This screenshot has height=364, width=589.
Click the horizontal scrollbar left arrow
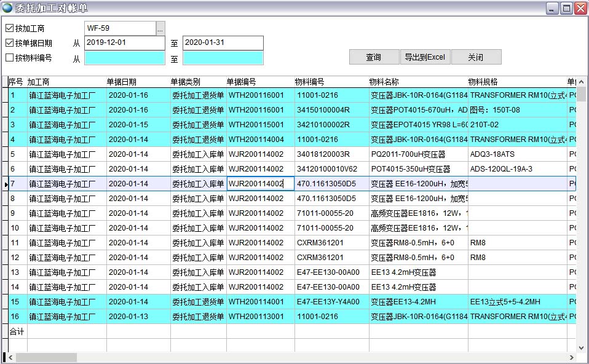coord(12,357)
